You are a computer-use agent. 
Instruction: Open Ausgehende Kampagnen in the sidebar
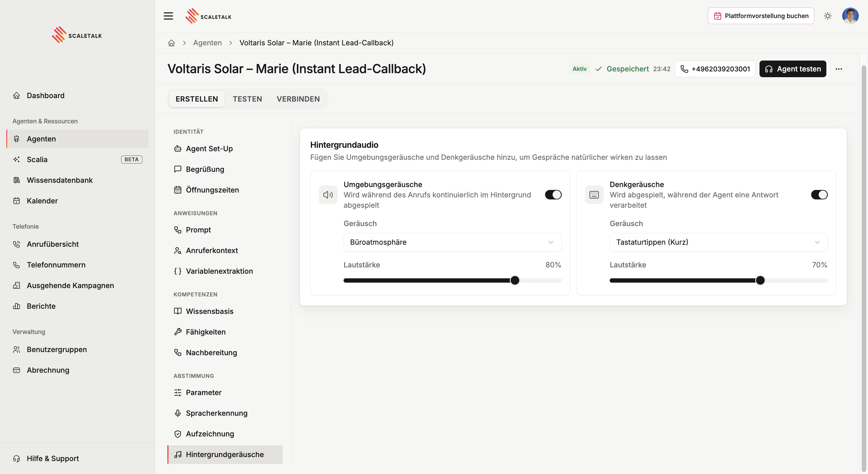pos(77,285)
